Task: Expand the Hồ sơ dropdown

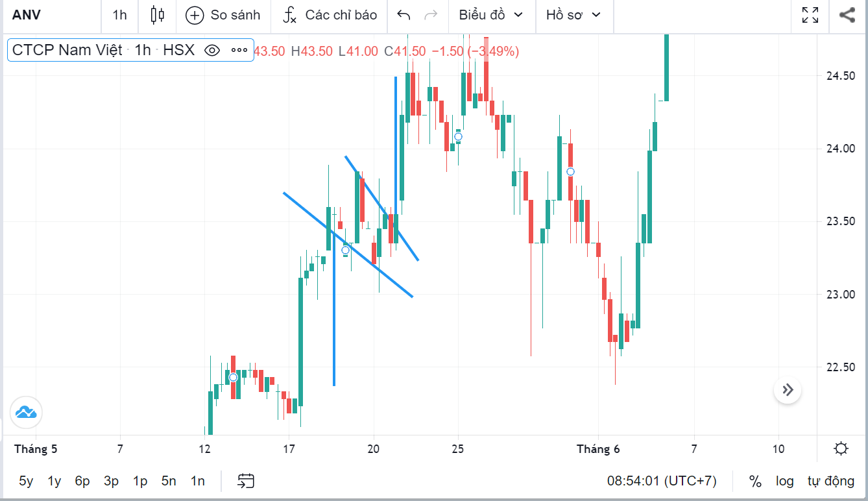Action: click(573, 15)
